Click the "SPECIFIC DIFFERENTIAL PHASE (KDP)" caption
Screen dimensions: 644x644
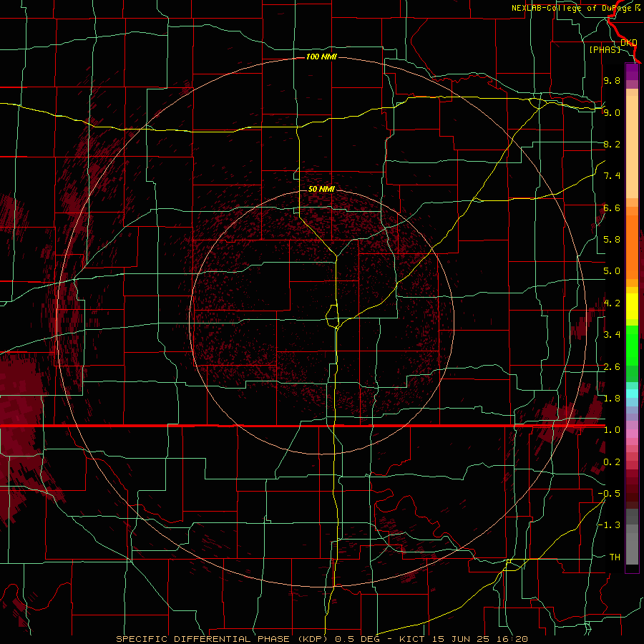point(223,639)
